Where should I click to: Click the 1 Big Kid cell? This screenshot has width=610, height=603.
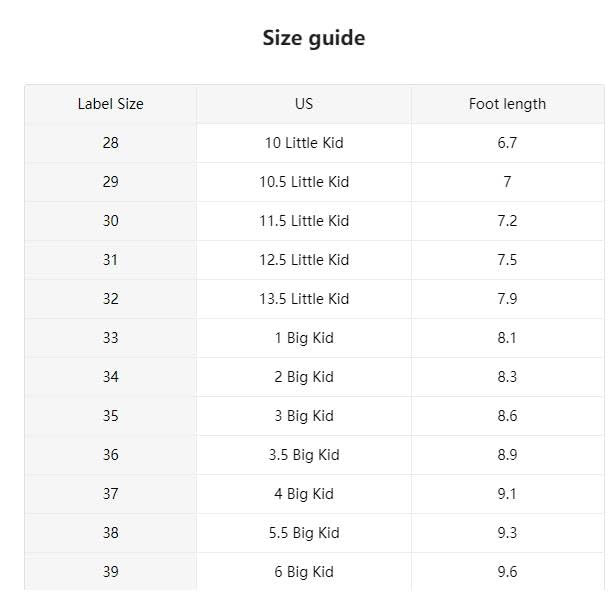pos(304,338)
